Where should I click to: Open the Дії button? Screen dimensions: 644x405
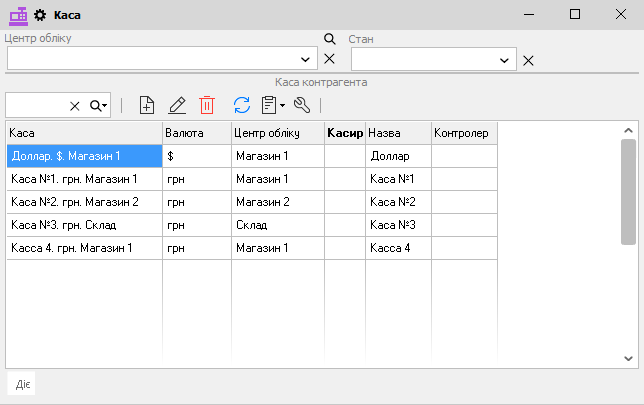(22, 384)
